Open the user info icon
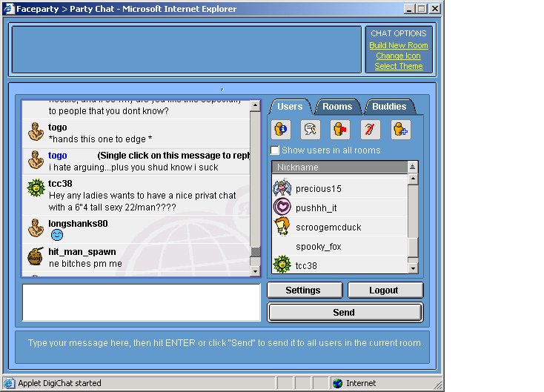 point(281,130)
